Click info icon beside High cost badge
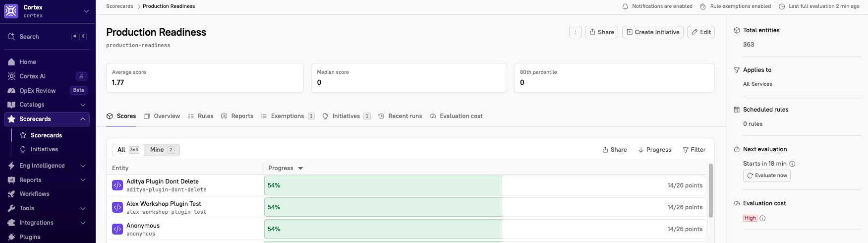The image size is (868, 243). tap(762, 218)
